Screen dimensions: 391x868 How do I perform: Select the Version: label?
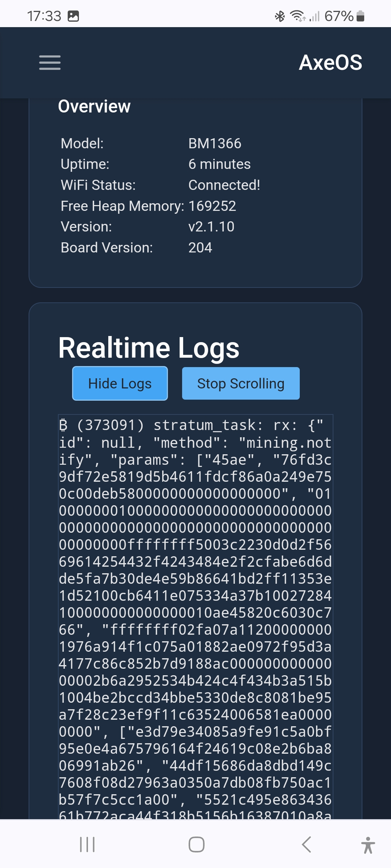pos(87,227)
